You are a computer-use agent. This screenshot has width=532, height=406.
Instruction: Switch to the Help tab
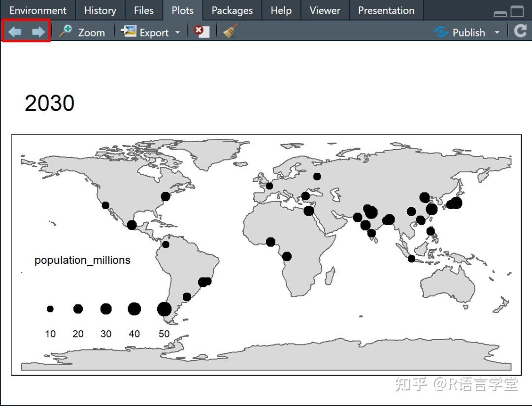281,10
